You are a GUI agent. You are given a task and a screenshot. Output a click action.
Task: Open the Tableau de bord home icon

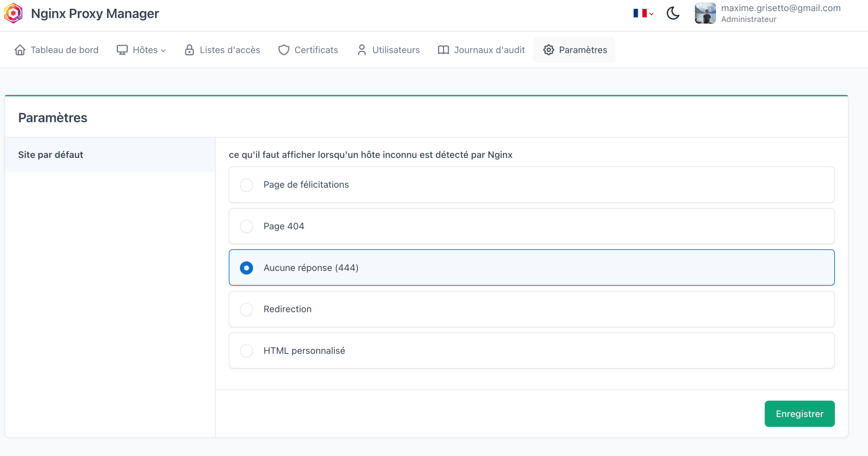pos(20,50)
